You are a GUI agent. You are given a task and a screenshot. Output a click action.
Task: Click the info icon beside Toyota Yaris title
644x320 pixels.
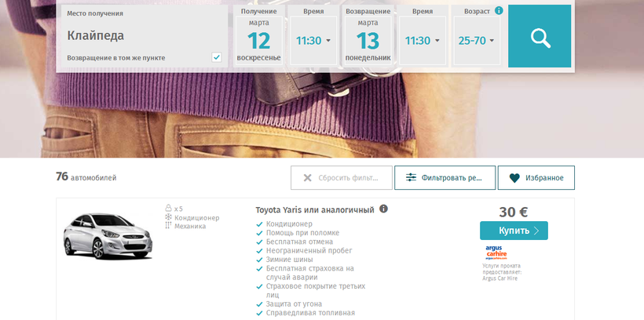tap(383, 209)
